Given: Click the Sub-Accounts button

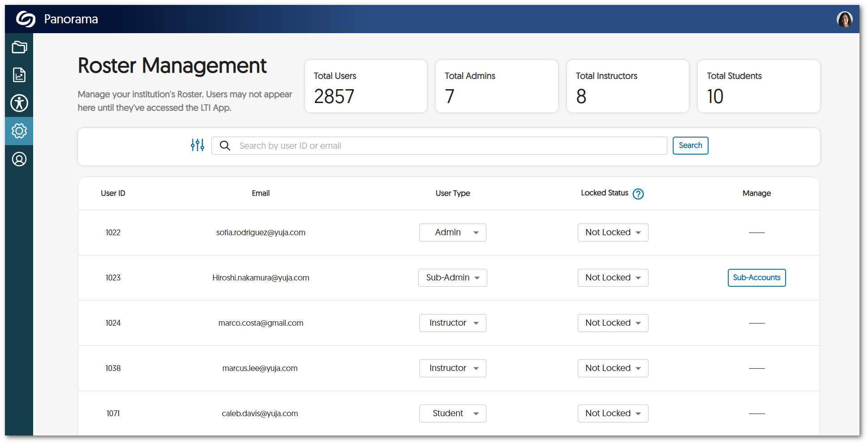Looking at the screenshot, I should coord(756,278).
